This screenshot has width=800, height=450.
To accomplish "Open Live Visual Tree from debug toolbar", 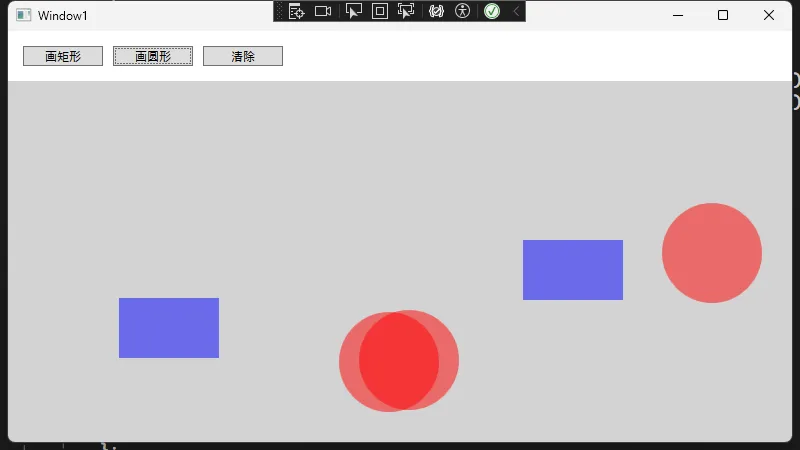I will point(296,11).
